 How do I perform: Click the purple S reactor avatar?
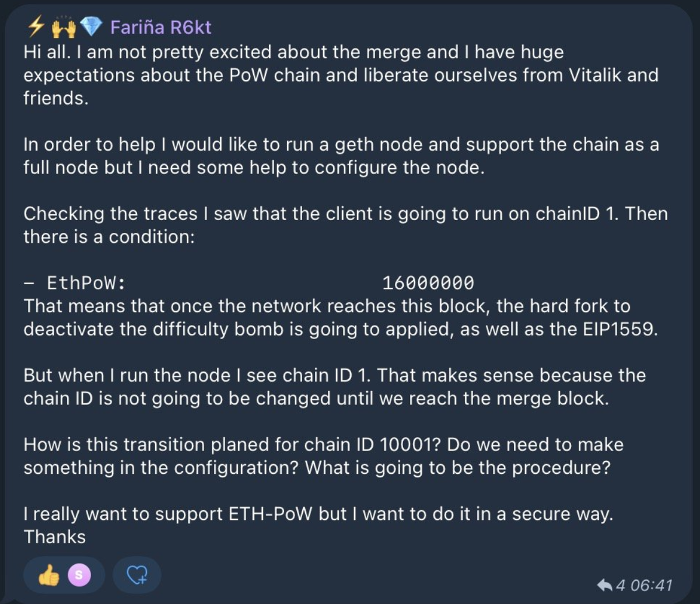coord(79,575)
